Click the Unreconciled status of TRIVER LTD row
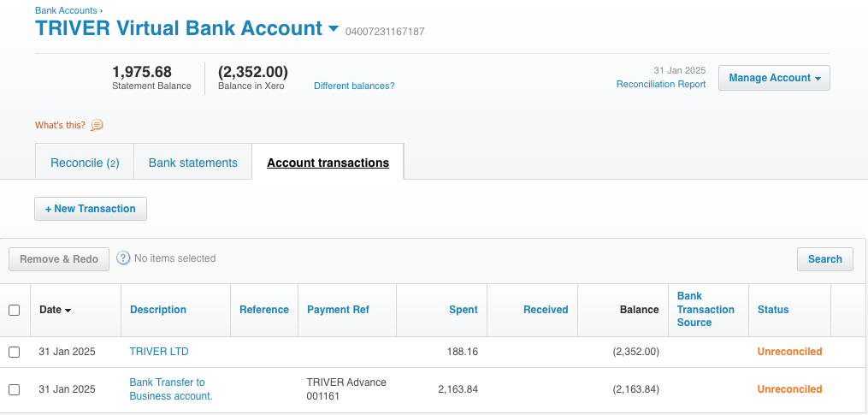Viewport: 868px width, 415px height. pos(790,352)
